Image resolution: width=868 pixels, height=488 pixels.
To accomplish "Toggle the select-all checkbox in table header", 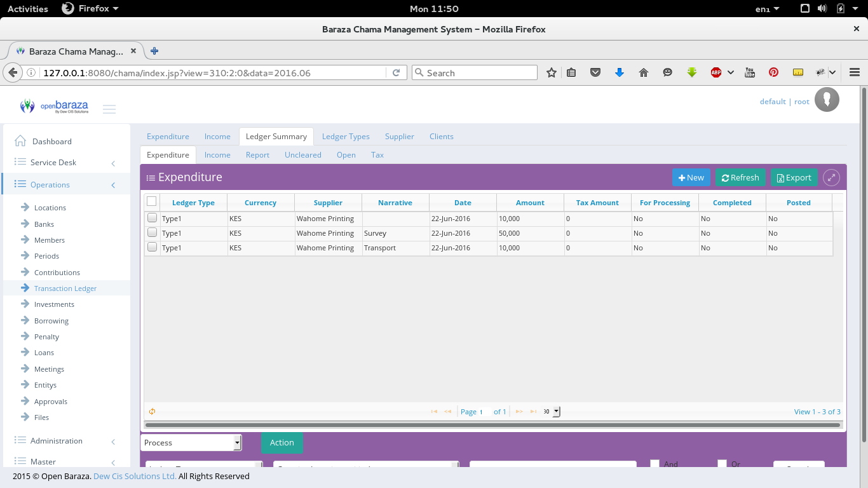I will click(152, 200).
